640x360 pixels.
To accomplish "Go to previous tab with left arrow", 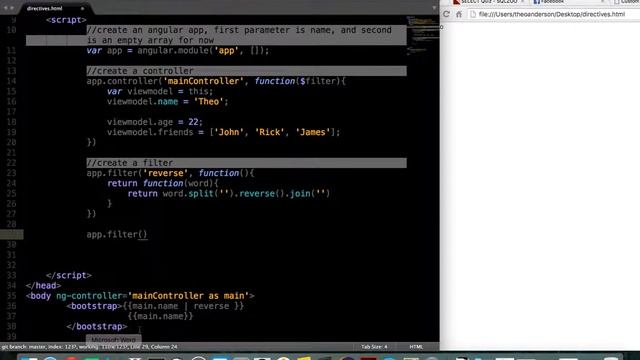I will pyautogui.click(x=6, y=8).
